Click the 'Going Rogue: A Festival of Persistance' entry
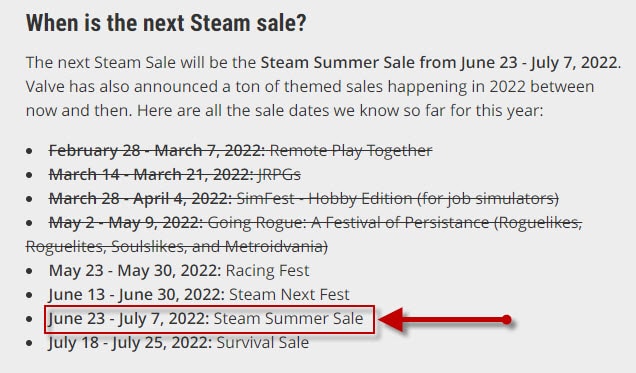Screen dimensions: 636x373 (x=316, y=223)
